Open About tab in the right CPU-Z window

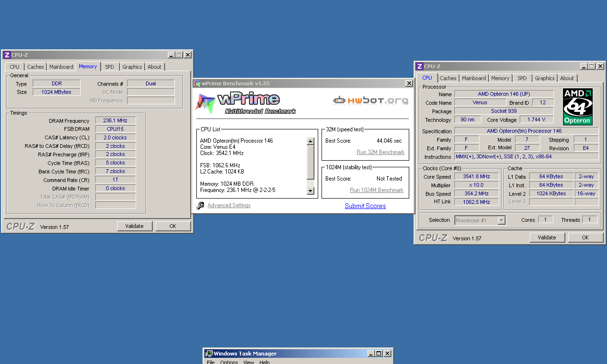coord(567,78)
